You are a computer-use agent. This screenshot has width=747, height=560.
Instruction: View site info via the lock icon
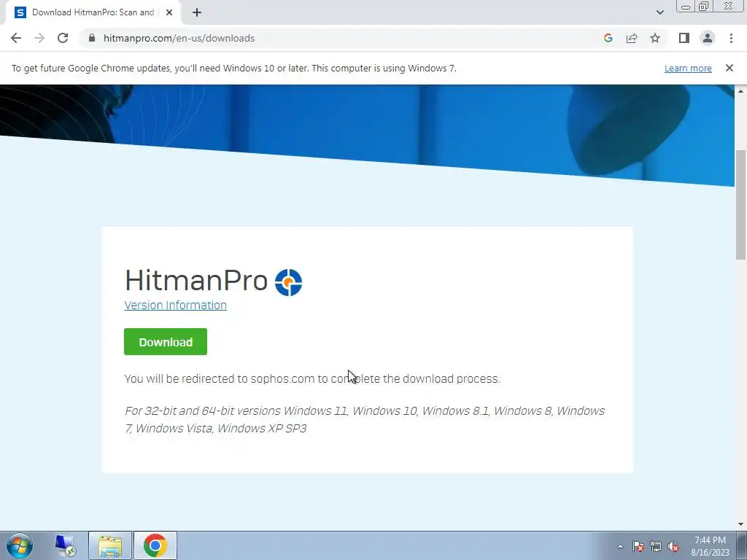coord(92,38)
